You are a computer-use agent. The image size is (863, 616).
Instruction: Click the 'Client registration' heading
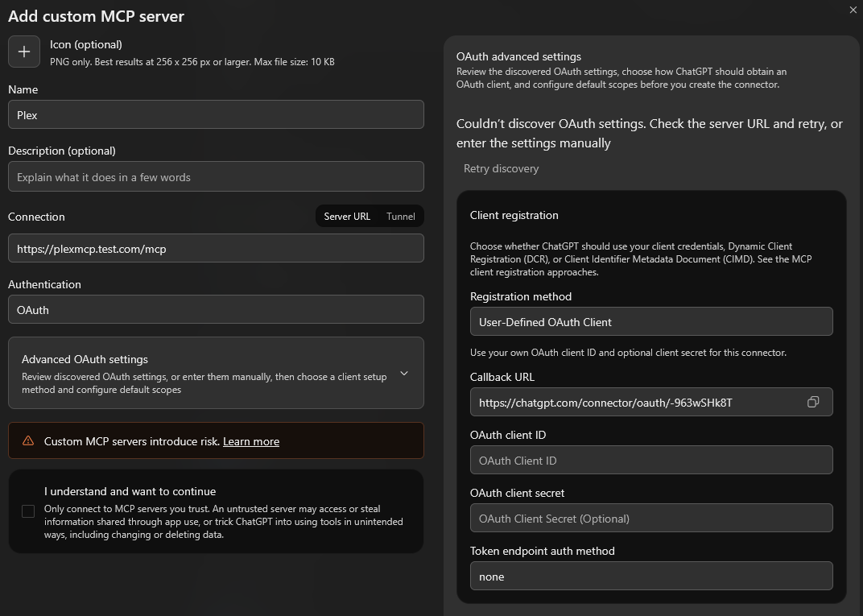(x=514, y=215)
